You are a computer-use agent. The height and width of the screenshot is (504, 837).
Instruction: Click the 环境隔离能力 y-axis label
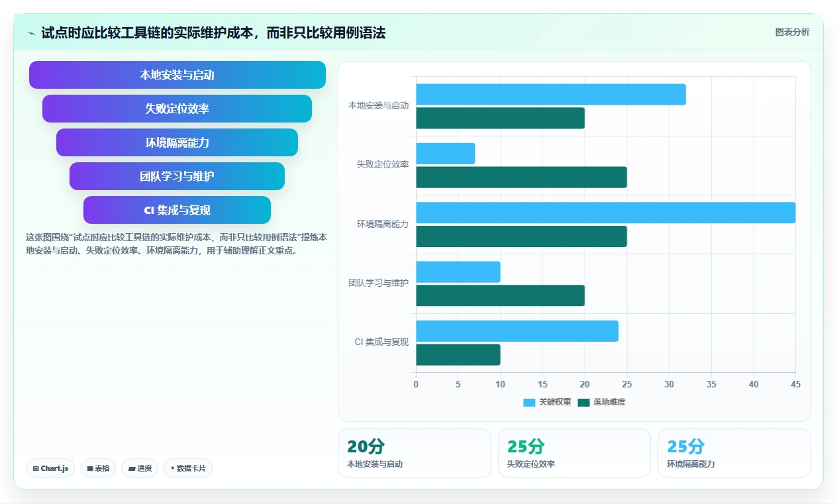pos(383,224)
